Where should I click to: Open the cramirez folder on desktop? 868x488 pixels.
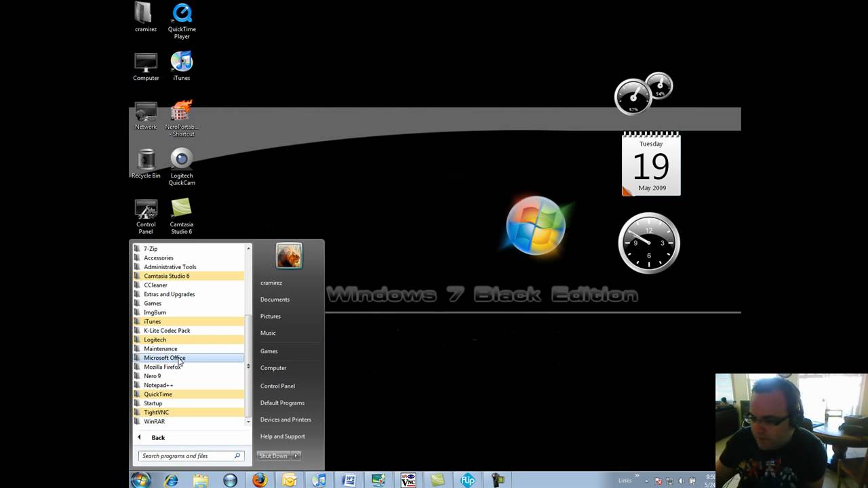pos(146,18)
